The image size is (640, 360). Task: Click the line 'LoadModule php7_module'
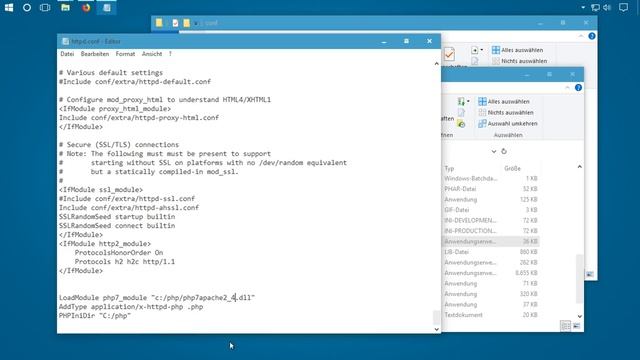[157, 298]
